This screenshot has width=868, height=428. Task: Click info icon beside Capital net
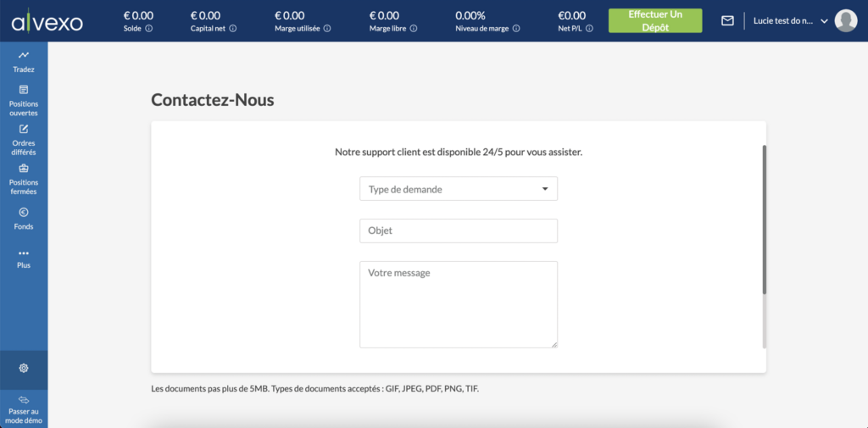tap(233, 28)
